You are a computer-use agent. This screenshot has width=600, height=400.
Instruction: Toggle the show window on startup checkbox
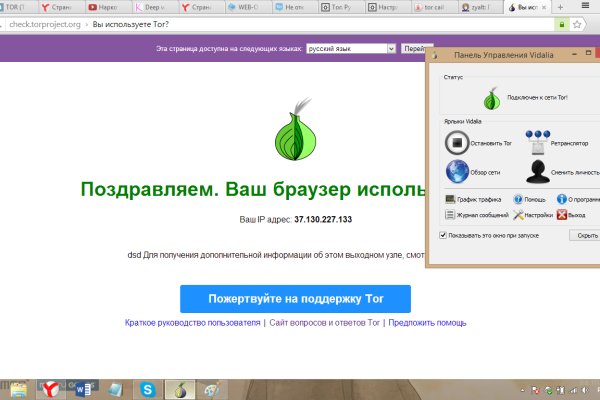click(444, 236)
